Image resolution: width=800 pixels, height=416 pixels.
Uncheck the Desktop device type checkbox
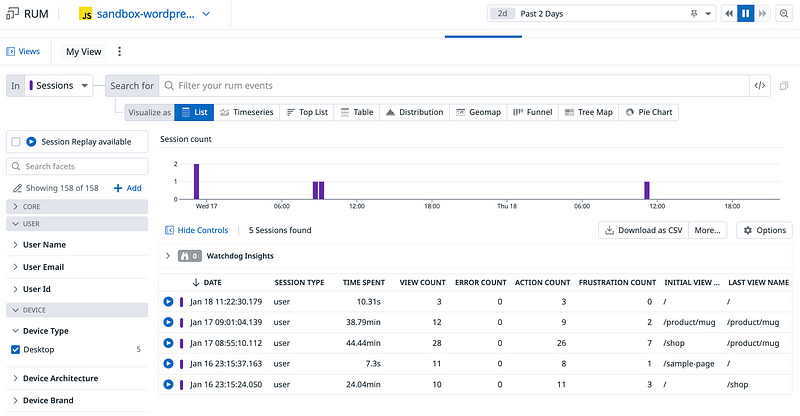pos(15,349)
